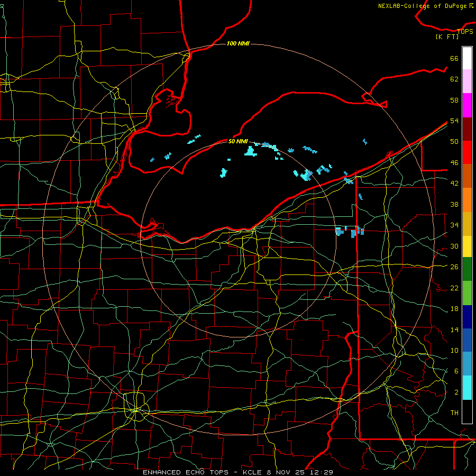Image resolution: width=476 pixels, height=476 pixels.
Task: Select the "50 NMI" range ring label
Action: [x=238, y=141]
